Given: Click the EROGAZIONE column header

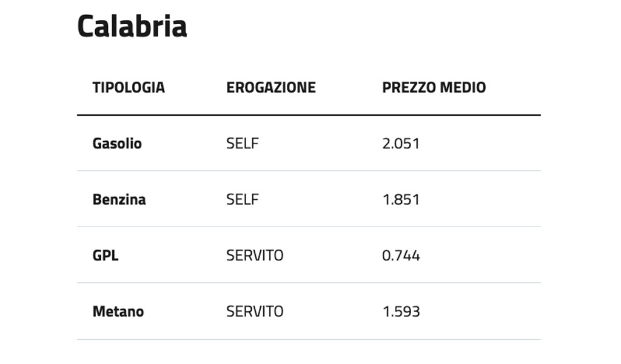Looking at the screenshot, I should (x=271, y=87).
